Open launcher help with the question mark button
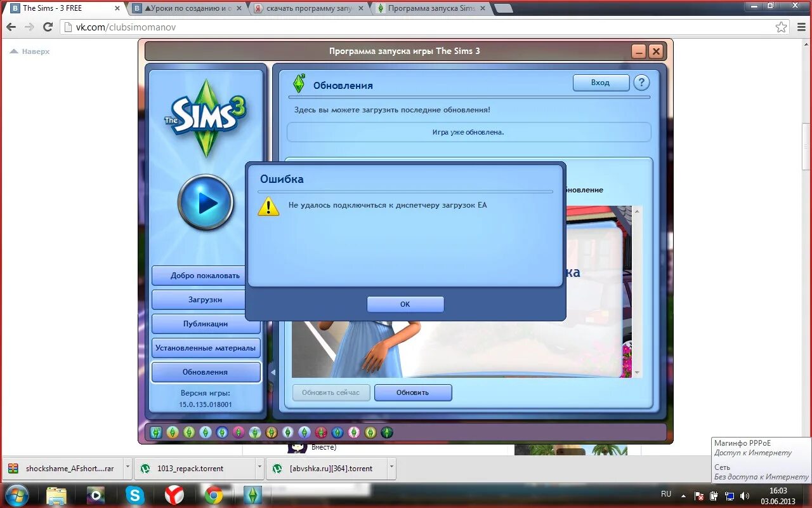This screenshot has width=812, height=508. (641, 83)
